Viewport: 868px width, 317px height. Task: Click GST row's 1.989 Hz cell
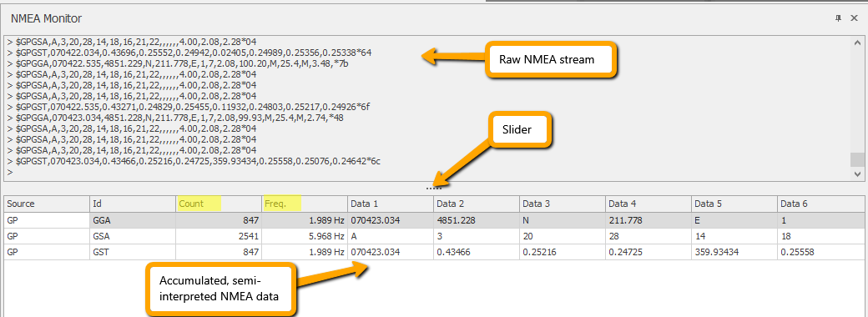305,252
